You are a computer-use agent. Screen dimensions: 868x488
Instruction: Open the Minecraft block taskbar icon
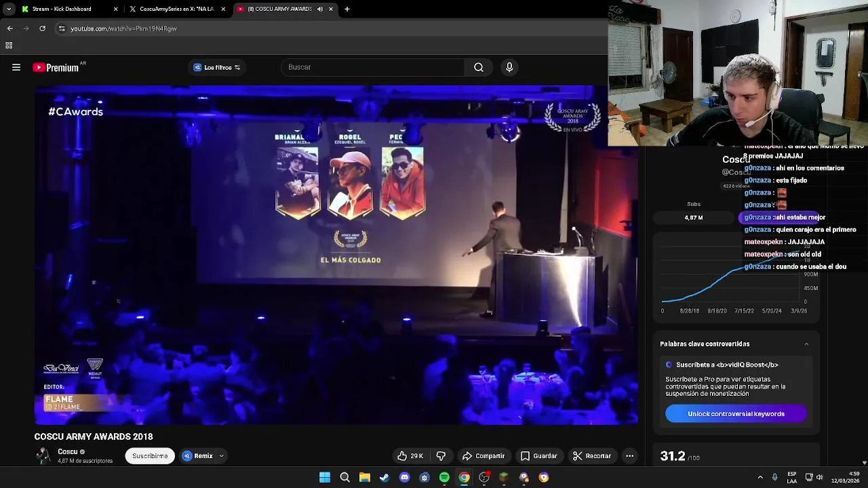coord(504,477)
